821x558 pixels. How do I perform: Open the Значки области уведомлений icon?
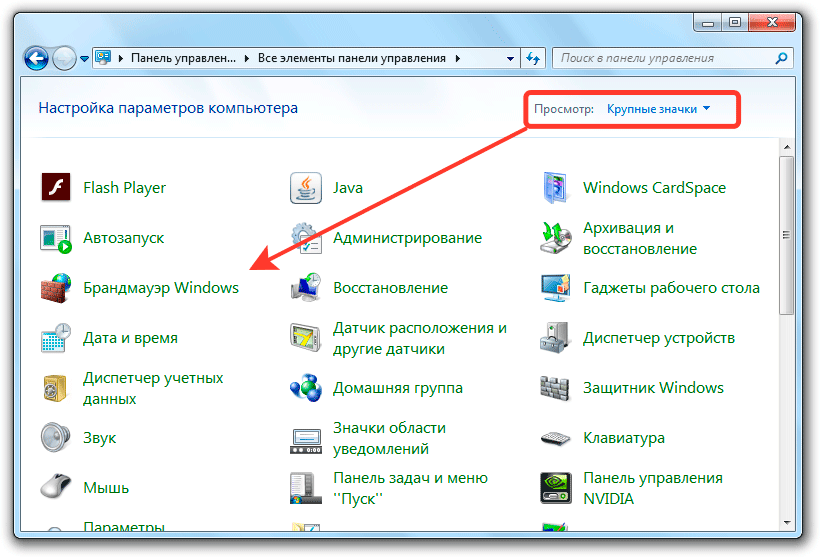click(x=306, y=441)
